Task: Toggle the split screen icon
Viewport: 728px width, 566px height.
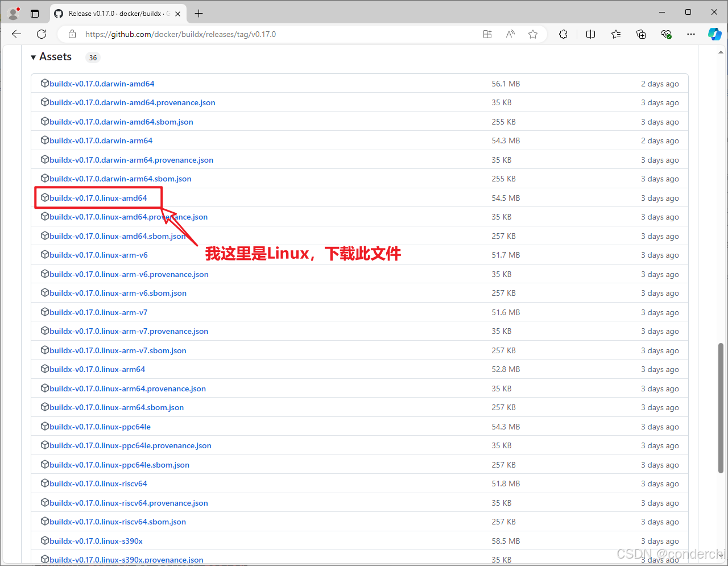Action: pos(590,34)
